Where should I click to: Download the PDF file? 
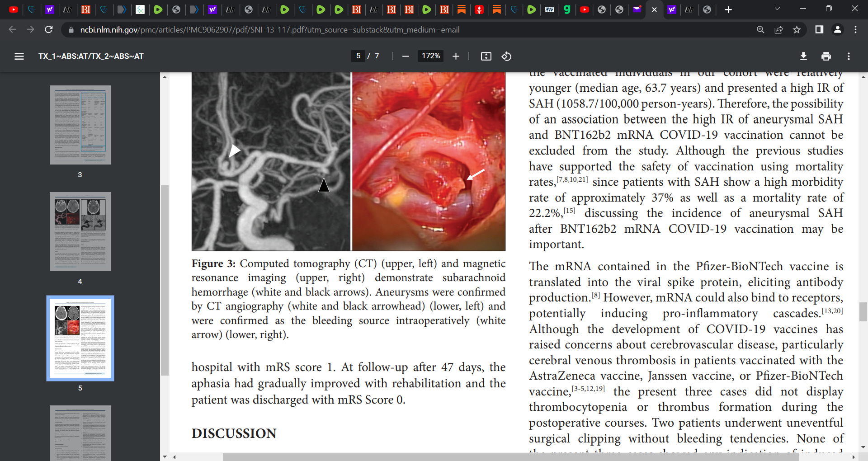[x=803, y=56]
